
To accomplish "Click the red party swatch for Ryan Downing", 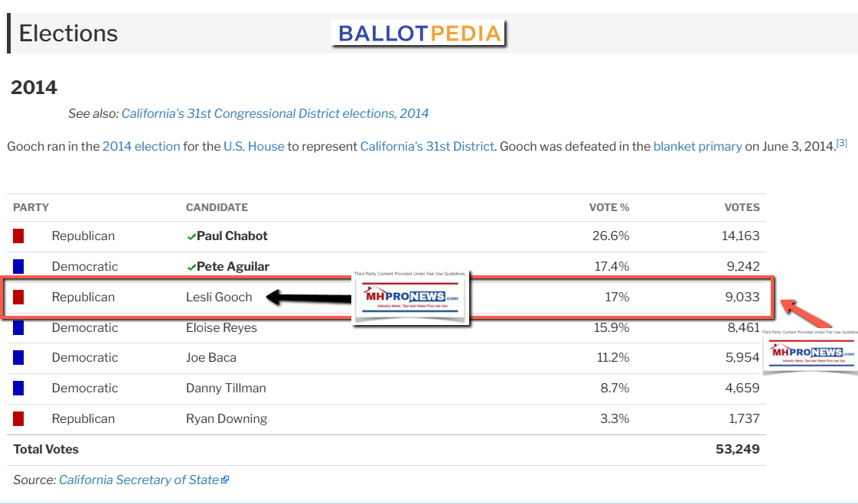I will [18, 418].
